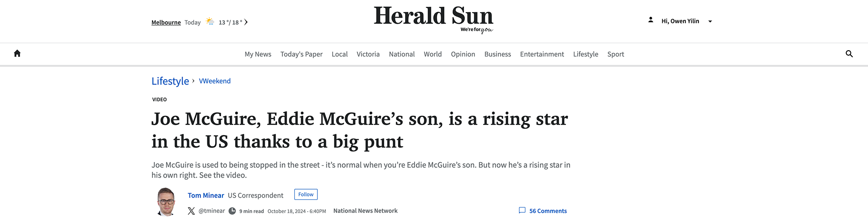The width and height of the screenshot is (868, 223).
Task: Click the weather cloud icon
Action: [210, 22]
